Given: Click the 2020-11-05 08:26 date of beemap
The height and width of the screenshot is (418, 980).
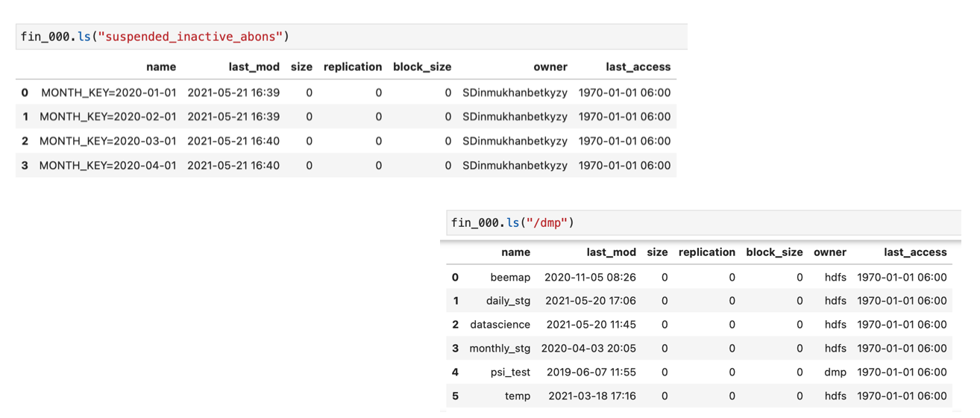Looking at the screenshot, I should 590,277.
